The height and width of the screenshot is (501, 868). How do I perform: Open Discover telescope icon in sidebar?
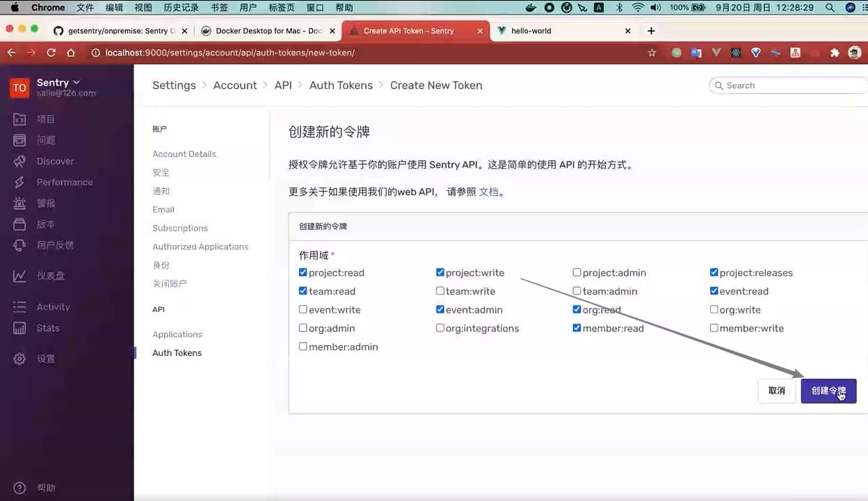20,161
